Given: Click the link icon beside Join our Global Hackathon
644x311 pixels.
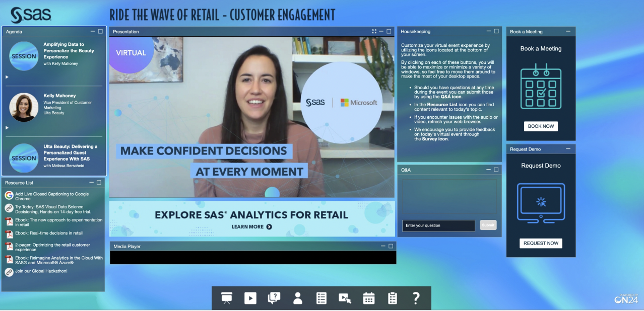Looking at the screenshot, I should coord(9,272).
